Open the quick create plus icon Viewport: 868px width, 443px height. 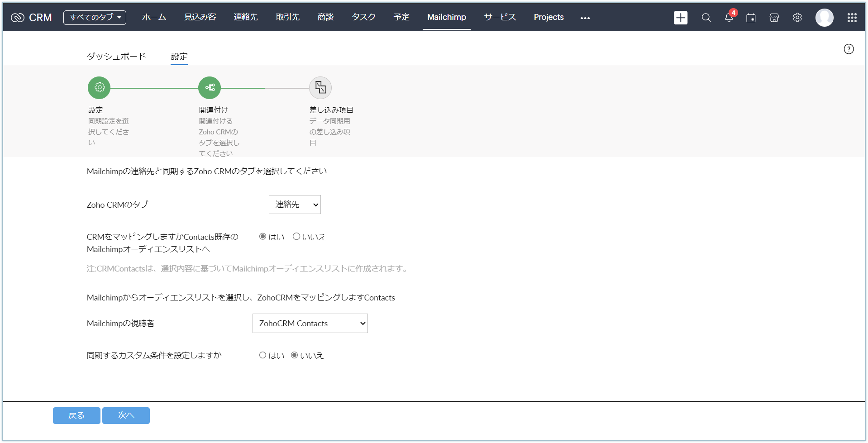pyautogui.click(x=681, y=18)
